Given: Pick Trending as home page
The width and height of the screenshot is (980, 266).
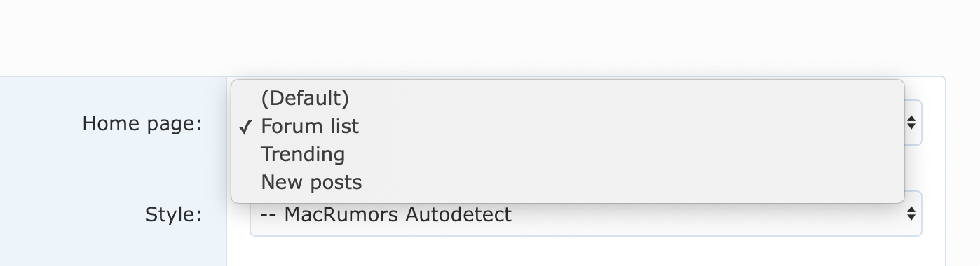Looking at the screenshot, I should pos(567,154).
